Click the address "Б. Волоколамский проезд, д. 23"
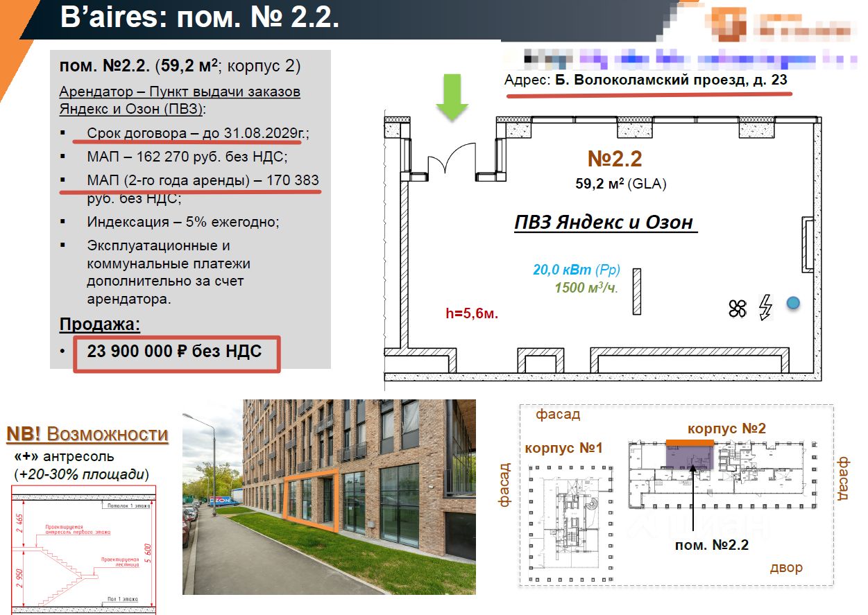This screenshot has width=868, height=615. click(x=671, y=80)
